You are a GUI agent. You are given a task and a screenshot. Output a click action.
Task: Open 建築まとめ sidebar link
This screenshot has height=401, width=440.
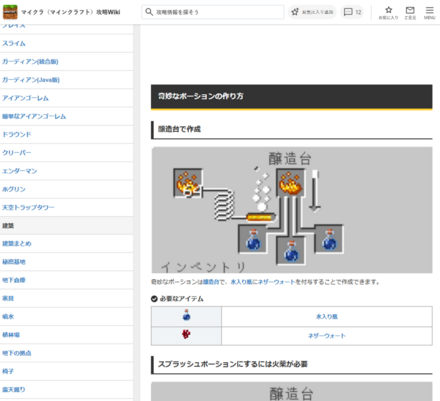point(17,244)
